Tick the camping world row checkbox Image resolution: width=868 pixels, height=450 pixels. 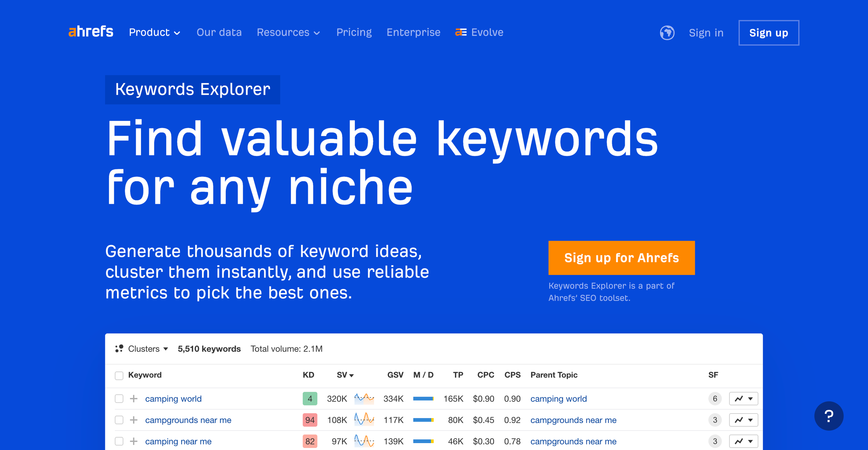coord(119,399)
